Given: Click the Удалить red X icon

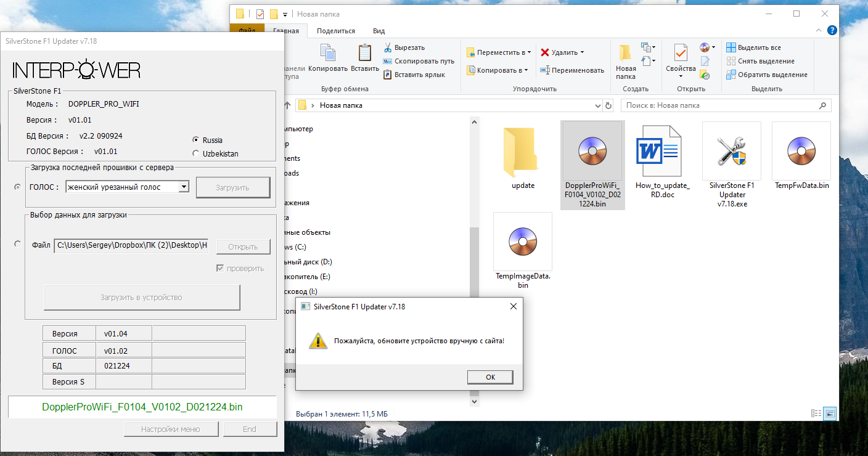Looking at the screenshot, I should tap(545, 52).
